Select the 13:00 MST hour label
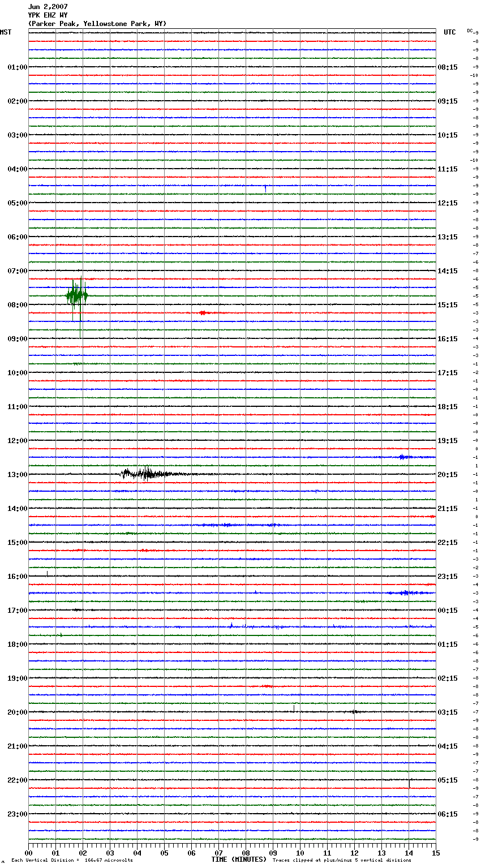481x868 pixels. [x=18, y=475]
